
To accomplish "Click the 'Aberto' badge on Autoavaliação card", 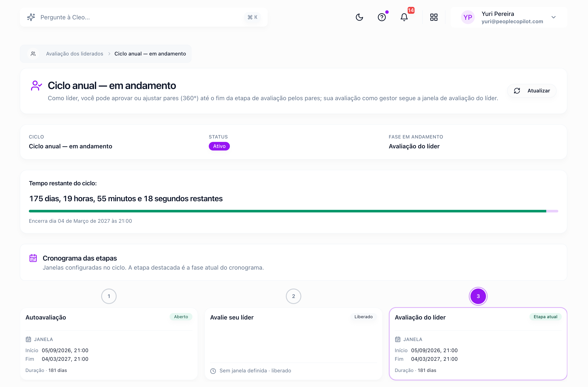I will coord(181,317).
